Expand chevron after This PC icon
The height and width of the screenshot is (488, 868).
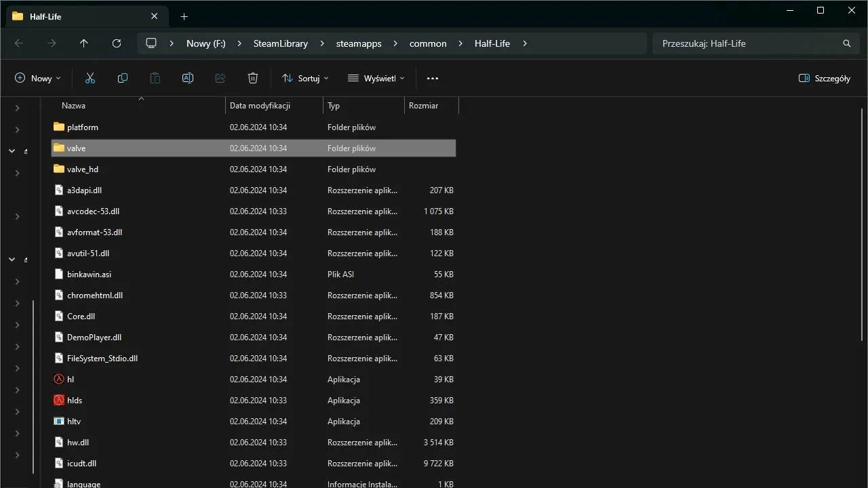click(172, 43)
